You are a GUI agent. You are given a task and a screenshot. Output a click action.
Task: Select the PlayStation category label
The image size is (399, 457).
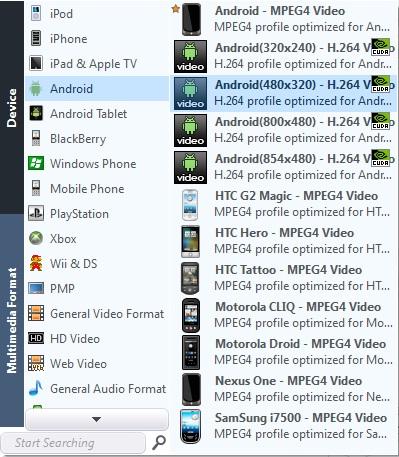point(79,214)
